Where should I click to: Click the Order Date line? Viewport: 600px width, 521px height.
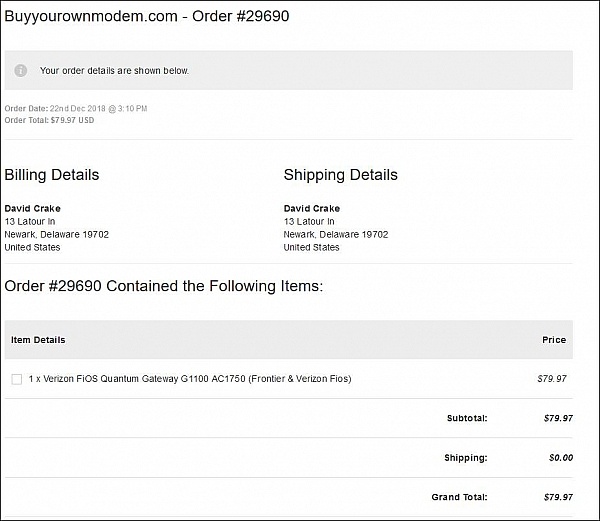point(76,108)
